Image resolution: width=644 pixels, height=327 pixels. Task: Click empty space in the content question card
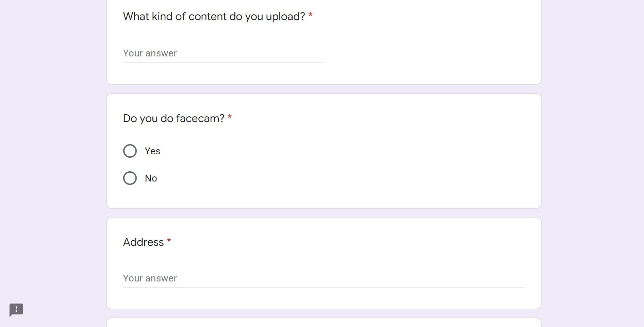tap(425, 41)
